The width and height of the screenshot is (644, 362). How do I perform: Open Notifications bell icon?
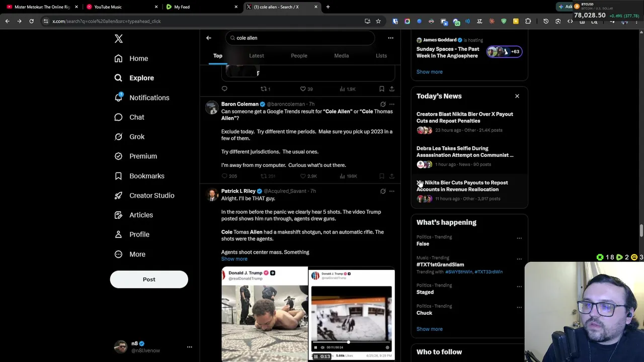[118, 98]
